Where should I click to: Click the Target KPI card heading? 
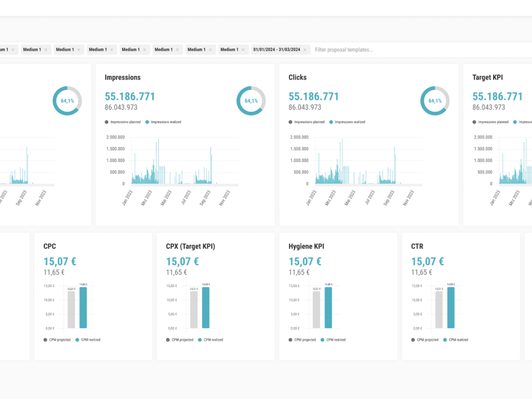point(487,78)
